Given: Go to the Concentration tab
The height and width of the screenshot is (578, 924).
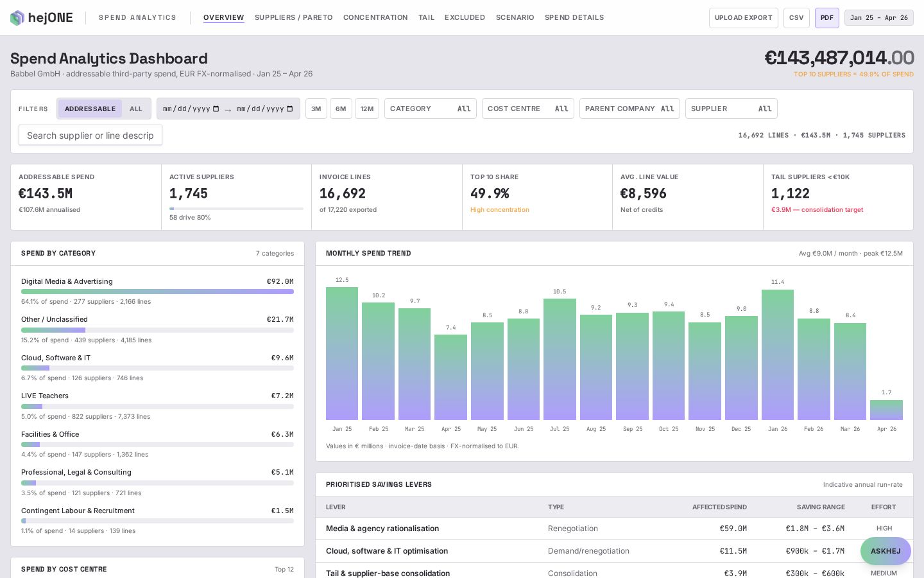Looking at the screenshot, I should (375, 17).
